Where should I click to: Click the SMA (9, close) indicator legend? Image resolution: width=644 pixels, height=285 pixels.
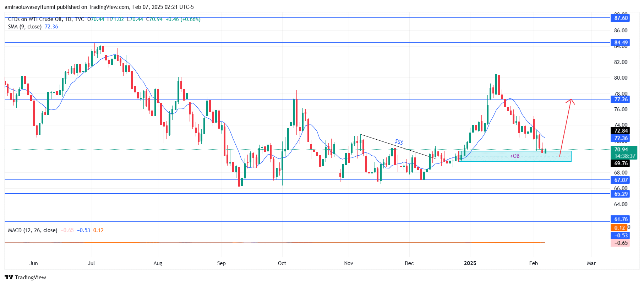point(25,27)
